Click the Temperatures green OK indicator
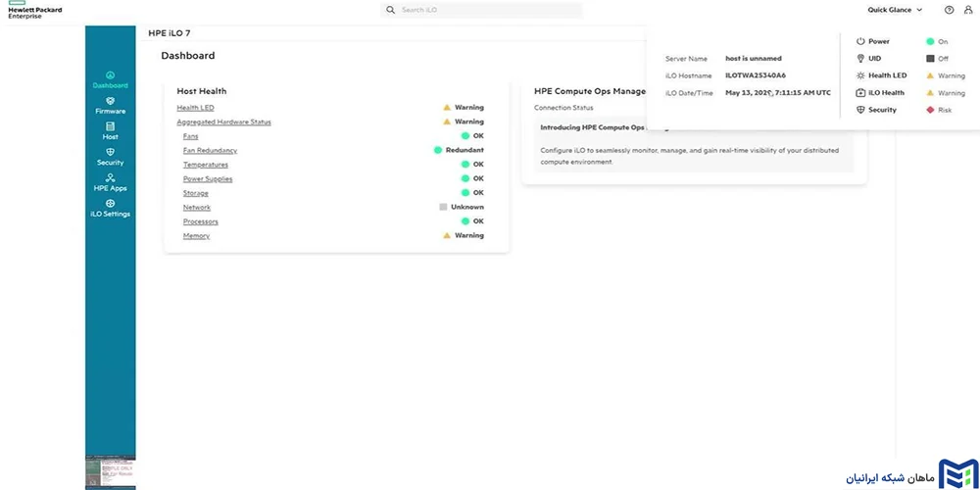The height and width of the screenshot is (490, 980). 465,165
